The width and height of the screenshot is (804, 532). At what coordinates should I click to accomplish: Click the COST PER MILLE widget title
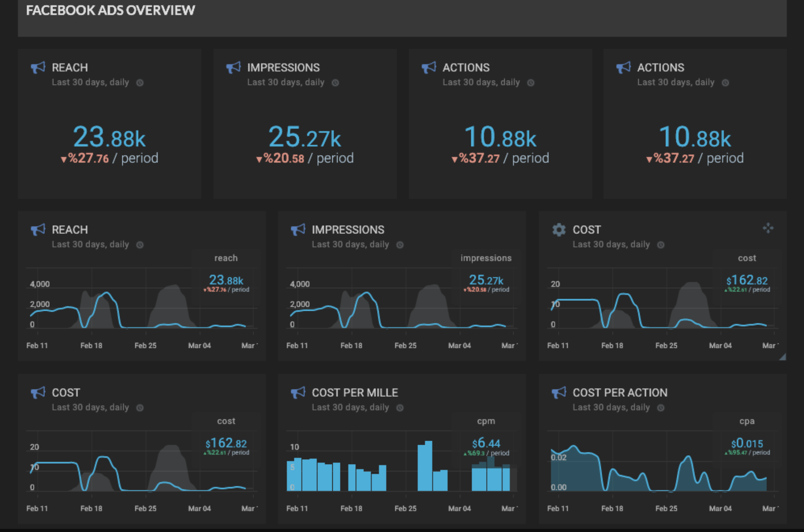(x=355, y=393)
